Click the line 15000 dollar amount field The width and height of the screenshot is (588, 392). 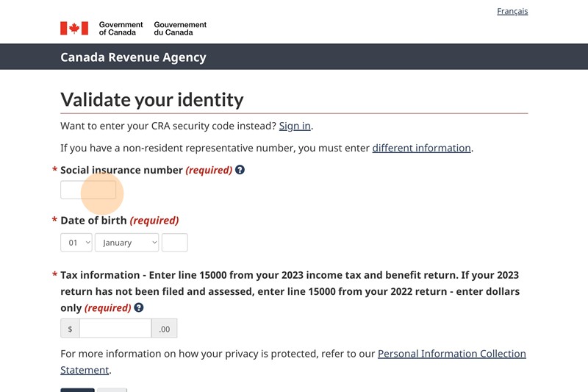[x=115, y=328]
